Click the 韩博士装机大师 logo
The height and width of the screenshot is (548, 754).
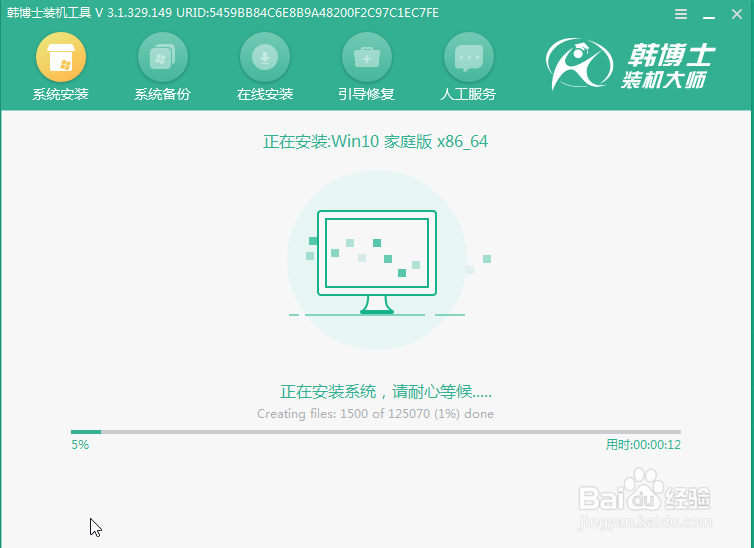[630, 64]
